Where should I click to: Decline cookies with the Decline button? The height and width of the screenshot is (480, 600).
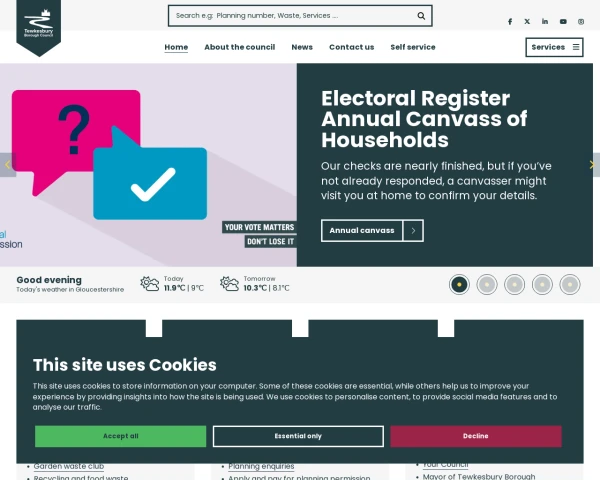(476, 436)
